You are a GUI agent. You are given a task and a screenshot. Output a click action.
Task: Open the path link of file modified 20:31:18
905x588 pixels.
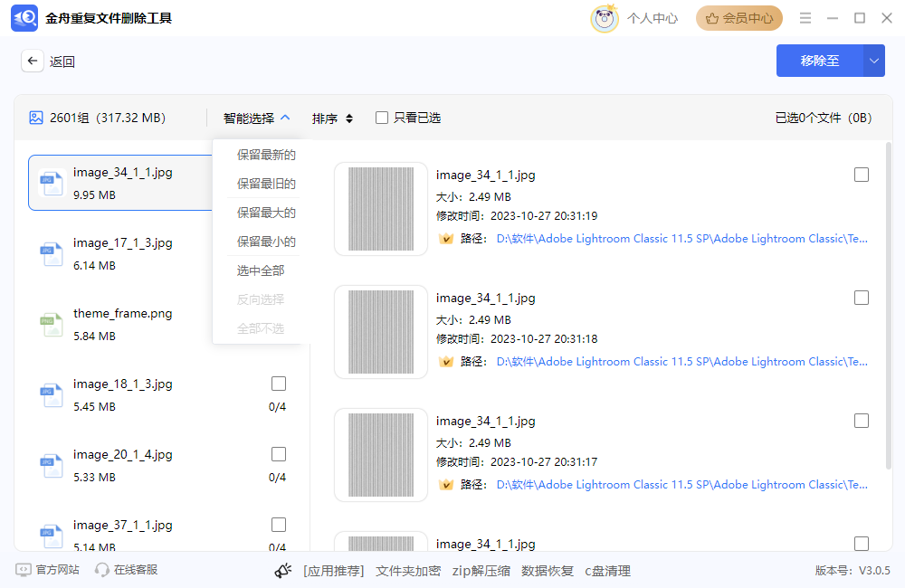coord(682,361)
